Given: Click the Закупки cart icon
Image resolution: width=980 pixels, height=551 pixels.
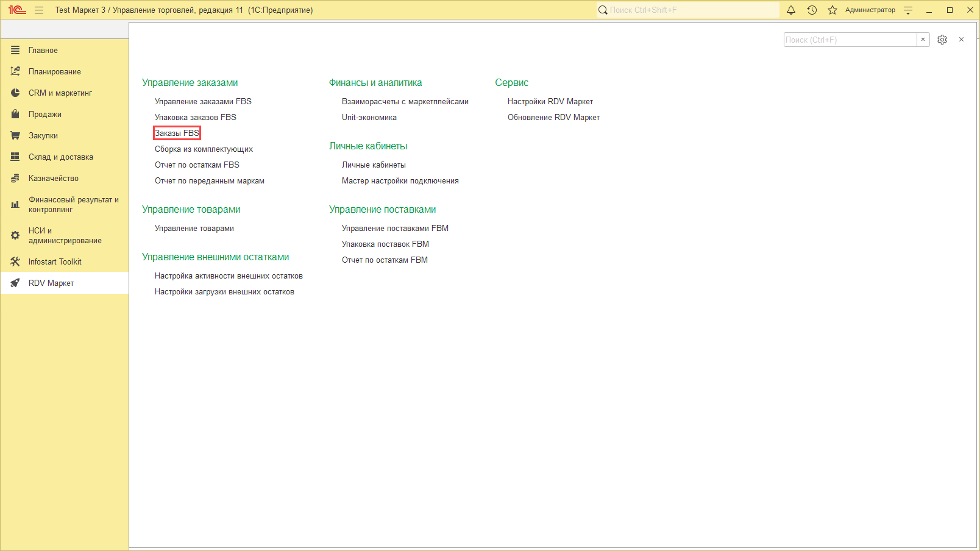Looking at the screenshot, I should [x=15, y=135].
